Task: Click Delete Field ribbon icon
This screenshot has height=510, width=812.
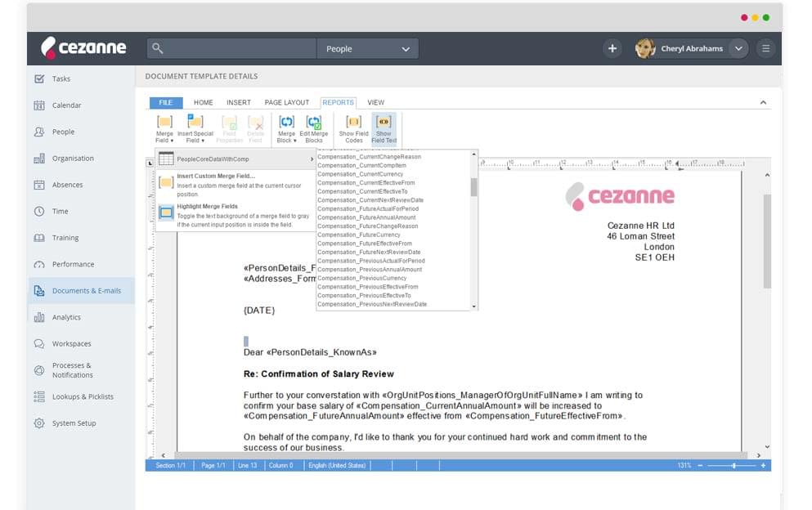Action: click(x=255, y=129)
